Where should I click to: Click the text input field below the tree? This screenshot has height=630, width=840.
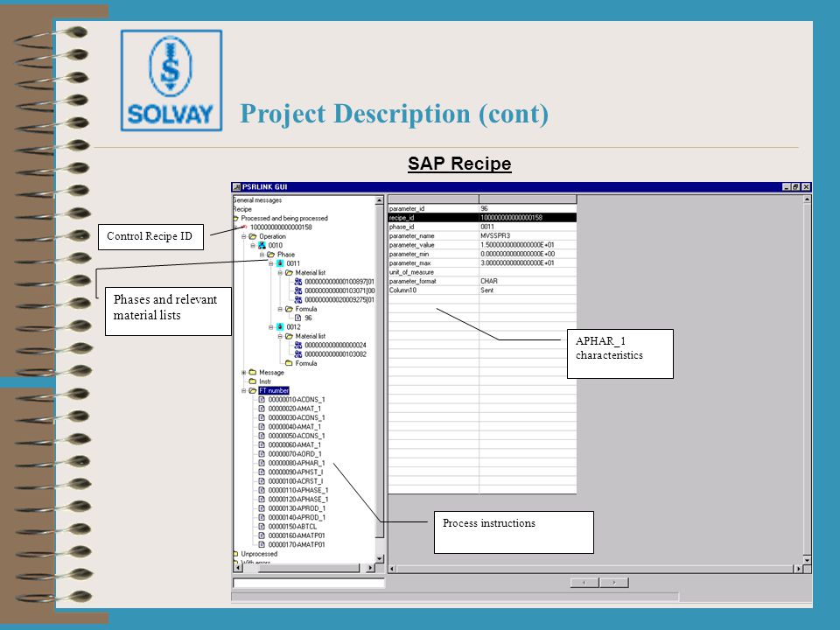coord(309,583)
